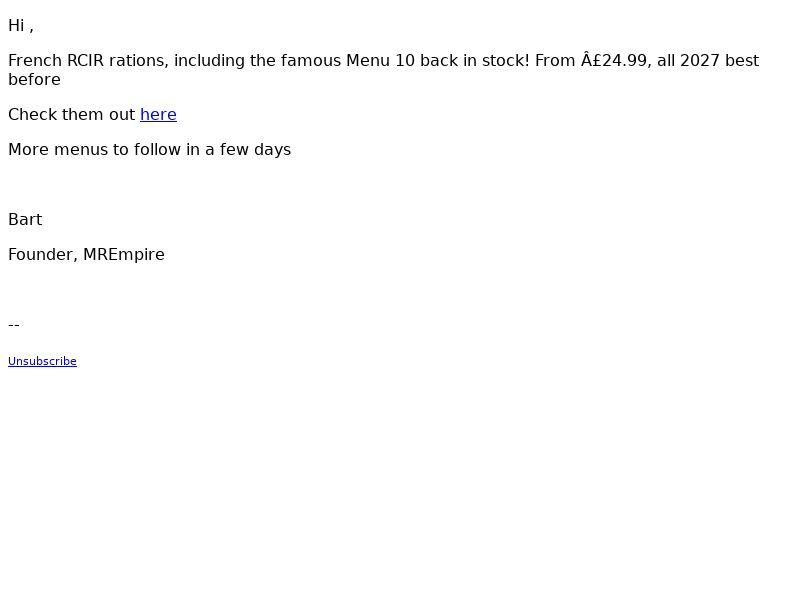The width and height of the screenshot is (800, 600).
Task: Click the 'Menu 10' text
Action: [381, 61]
